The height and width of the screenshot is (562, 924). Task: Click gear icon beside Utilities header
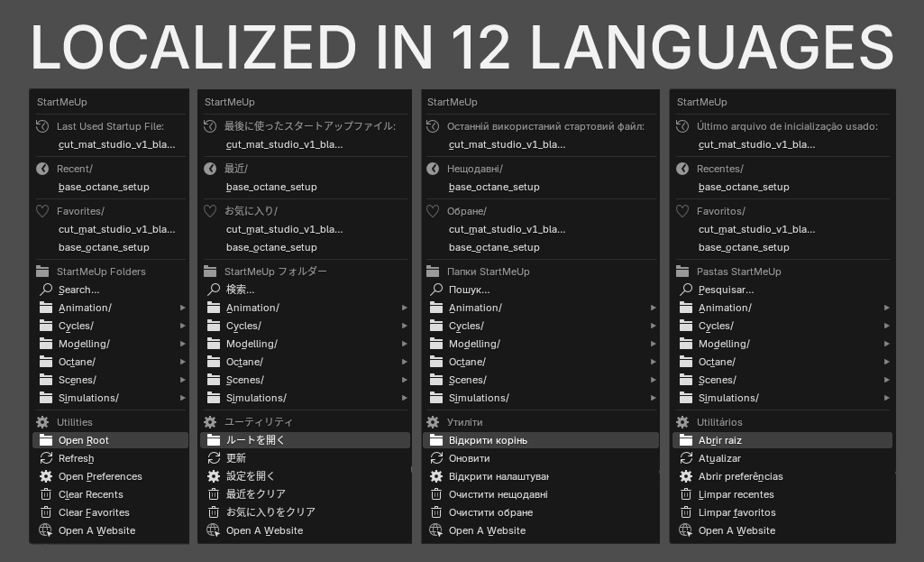click(x=42, y=422)
